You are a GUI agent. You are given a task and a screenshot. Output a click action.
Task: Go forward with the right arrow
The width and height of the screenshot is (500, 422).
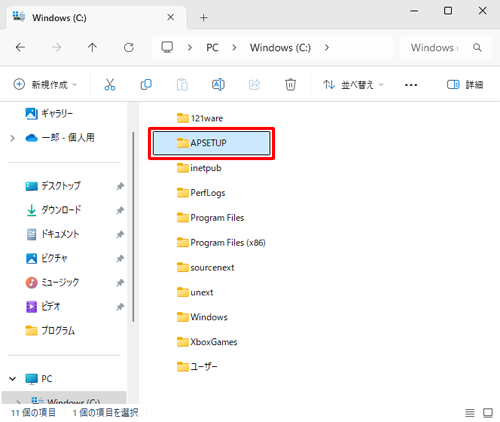point(56,48)
